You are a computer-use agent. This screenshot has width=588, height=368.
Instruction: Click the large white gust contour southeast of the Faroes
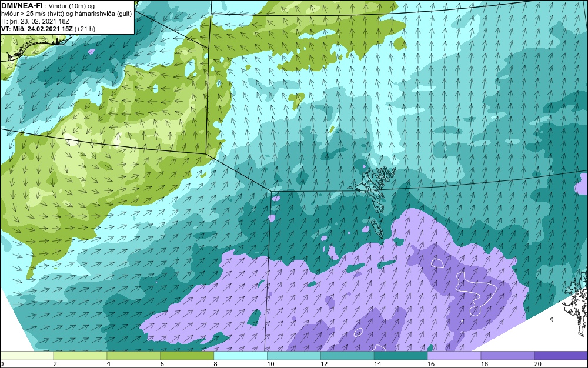pyautogui.click(x=476, y=293)
